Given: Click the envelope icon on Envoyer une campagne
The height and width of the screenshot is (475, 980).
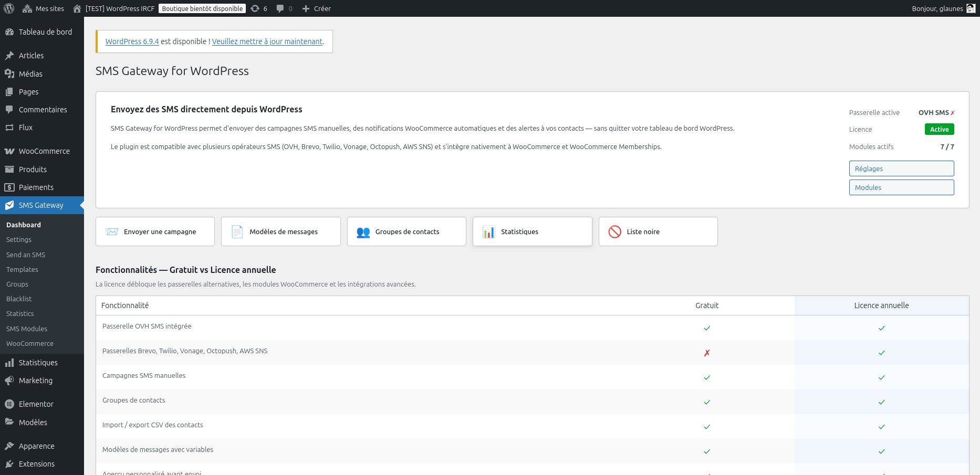Looking at the screenshot, I should coord(112,231).
